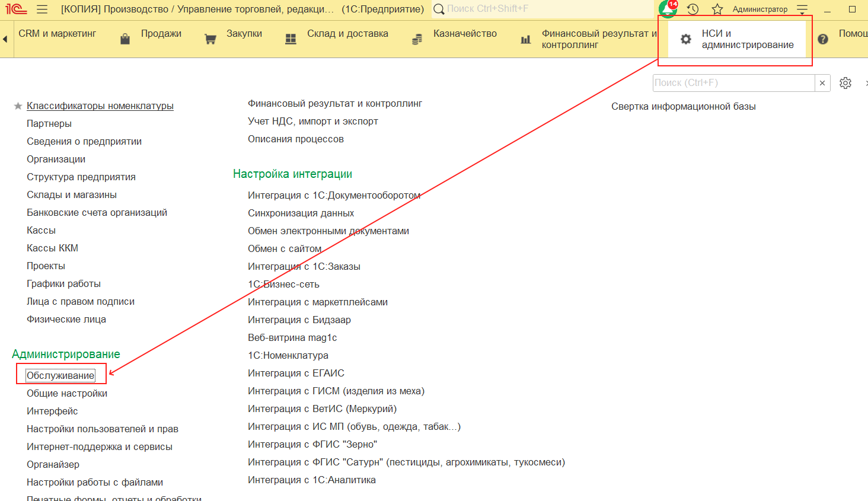Click the Поиск (Ctrl+F) menu search field
868x501 pixels.
(x=733, y=83)
